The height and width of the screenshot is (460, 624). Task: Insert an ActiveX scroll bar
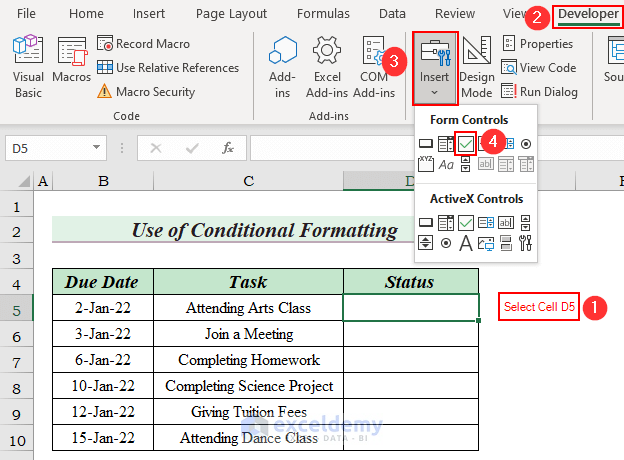(526, 223)
